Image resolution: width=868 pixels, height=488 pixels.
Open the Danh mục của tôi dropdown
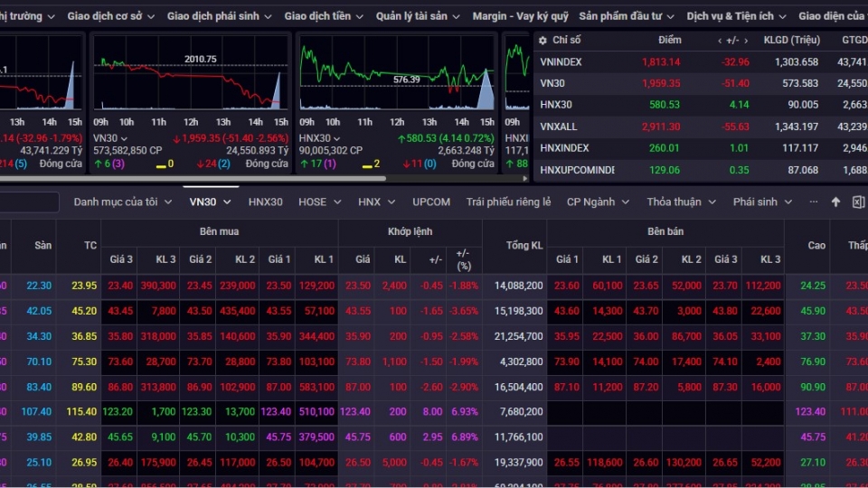tap(122, 202)
